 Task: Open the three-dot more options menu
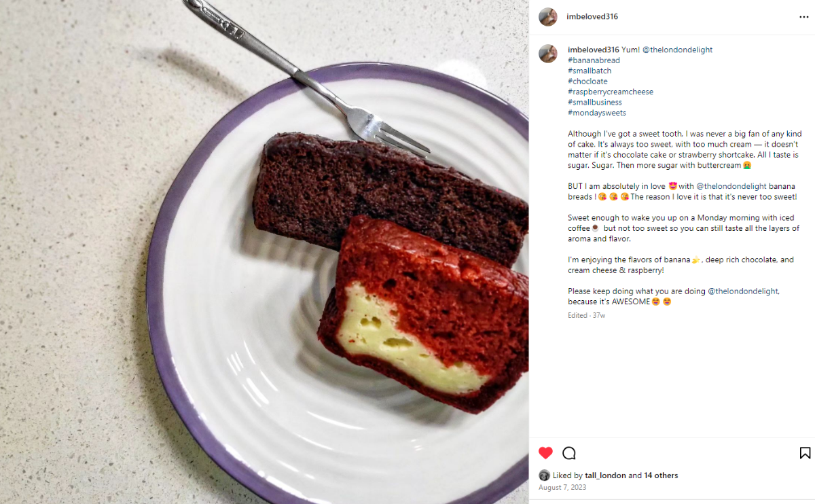click(x=804, y=17)
